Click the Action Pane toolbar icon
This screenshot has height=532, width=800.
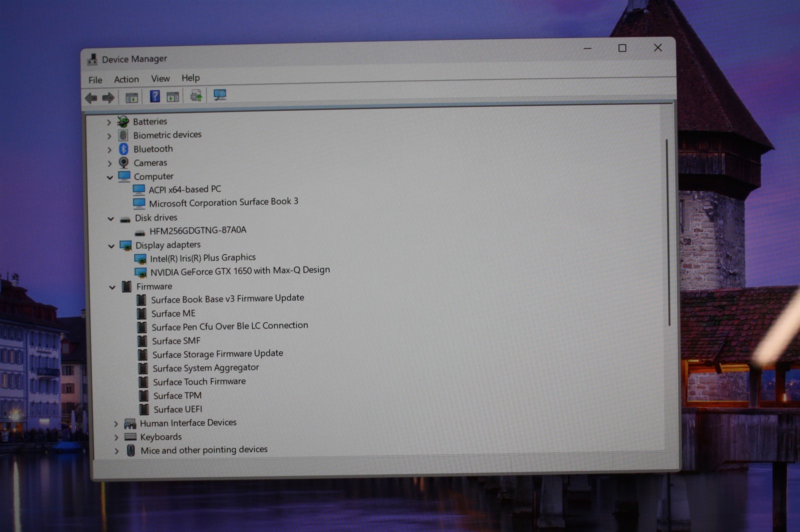tap(173, 96)
